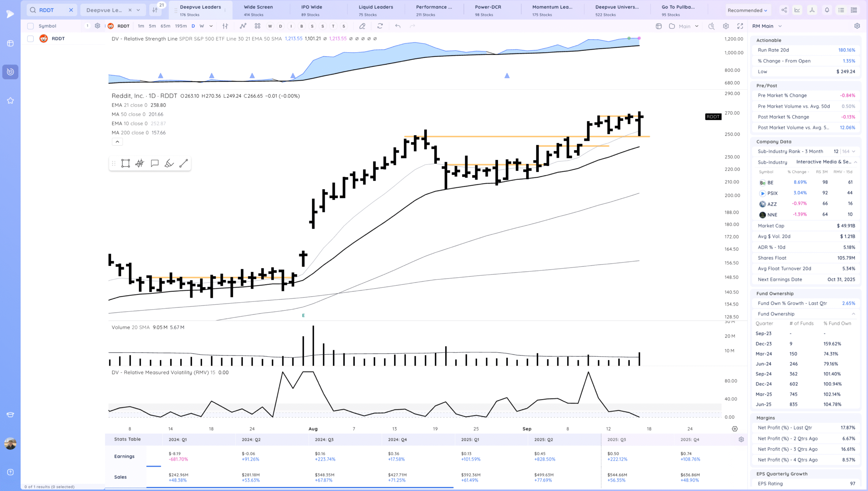Click the earnings E marker on chart
This screenshot has width=868, height=491.
point(303,316)
